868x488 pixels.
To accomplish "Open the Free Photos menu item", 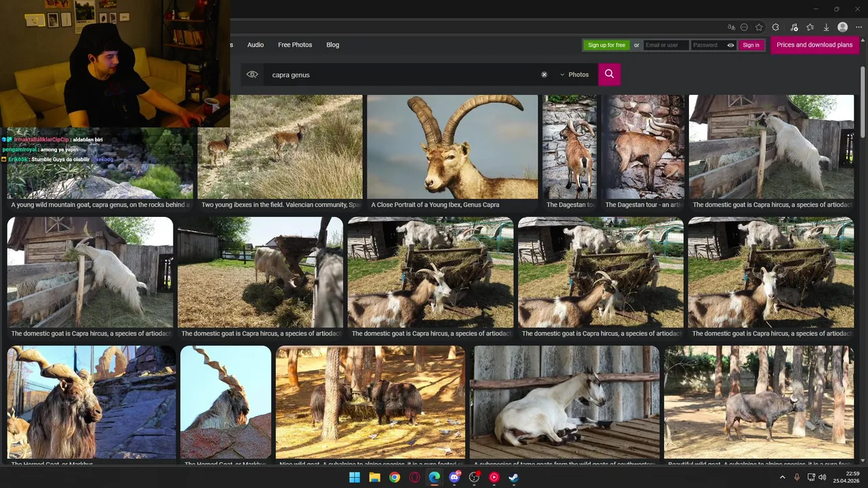I will (x=295, y=45).
